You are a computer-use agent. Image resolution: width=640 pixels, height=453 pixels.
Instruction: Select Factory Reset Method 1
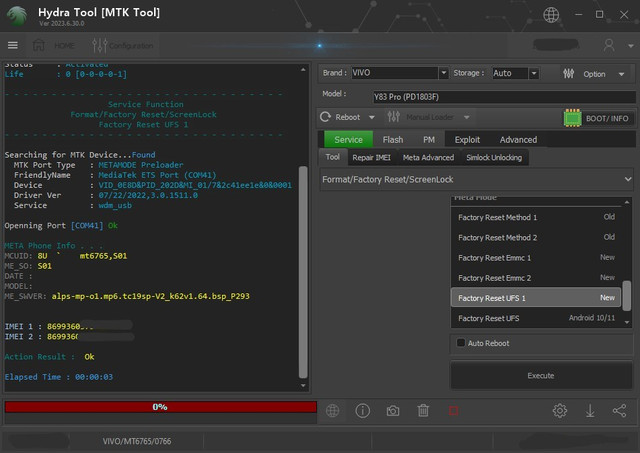click(536, 218)
